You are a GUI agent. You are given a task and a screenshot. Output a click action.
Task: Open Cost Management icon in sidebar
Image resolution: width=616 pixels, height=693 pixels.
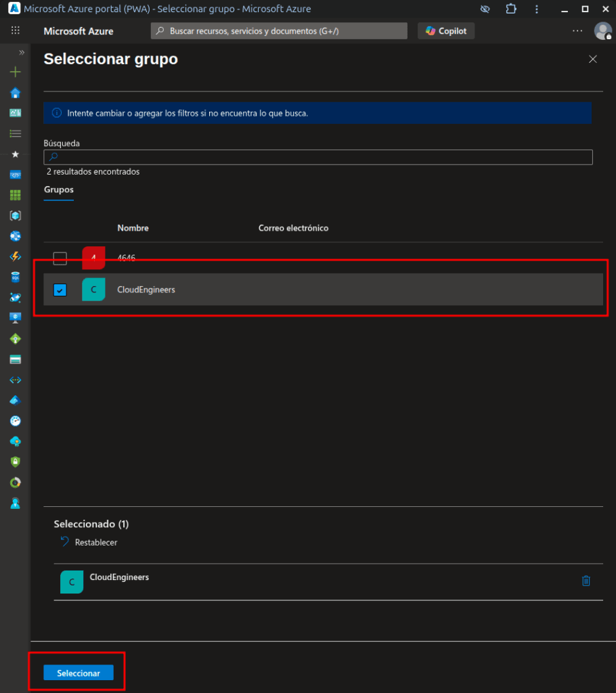click(15, 483)
